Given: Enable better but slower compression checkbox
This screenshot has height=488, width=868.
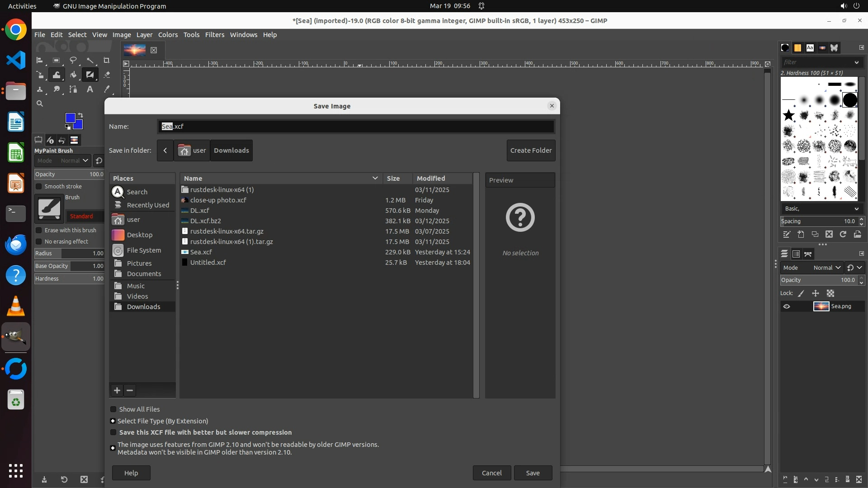Looking at the screenshot, I should (x=113, y=432).
